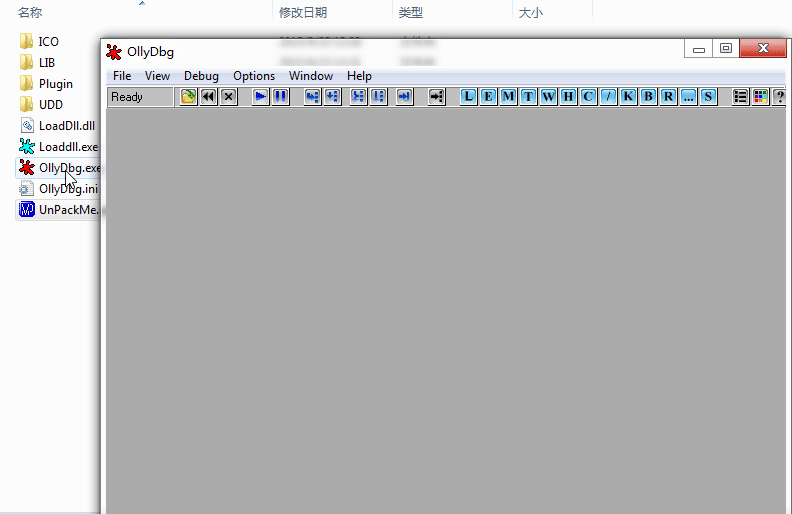The width and height of the screenshot is (792, 514).
Task: Click the Run program play icon
Action: point(261,96)
